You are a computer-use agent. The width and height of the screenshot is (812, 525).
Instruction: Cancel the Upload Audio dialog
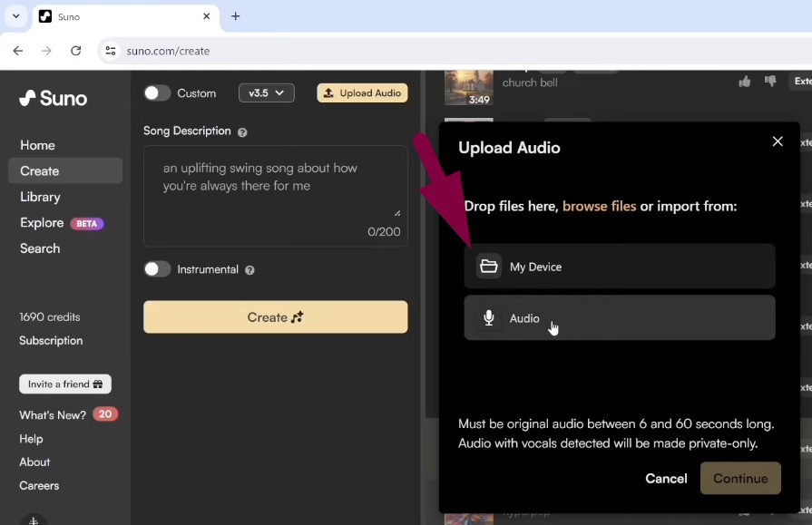point(666,479)
